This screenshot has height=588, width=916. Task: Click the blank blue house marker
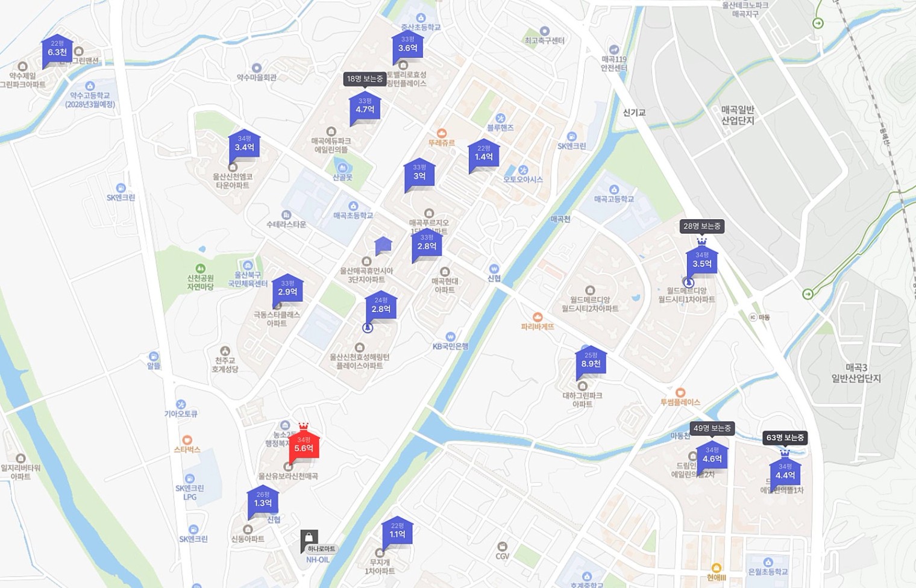tap(383, 245)
